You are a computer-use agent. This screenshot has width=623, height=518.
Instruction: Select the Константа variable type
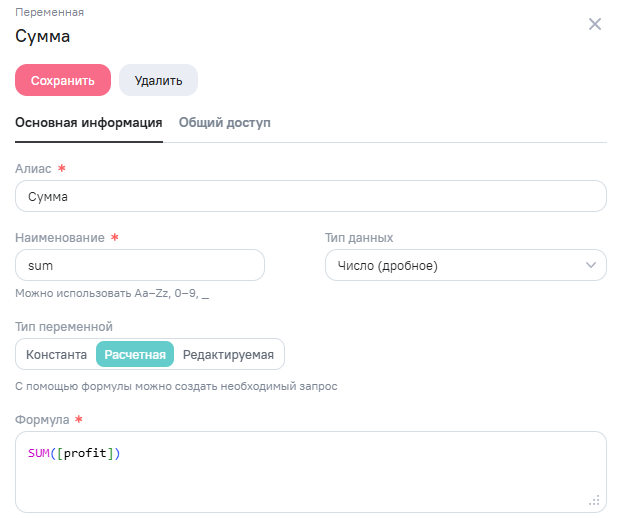(x=56, y=354)
